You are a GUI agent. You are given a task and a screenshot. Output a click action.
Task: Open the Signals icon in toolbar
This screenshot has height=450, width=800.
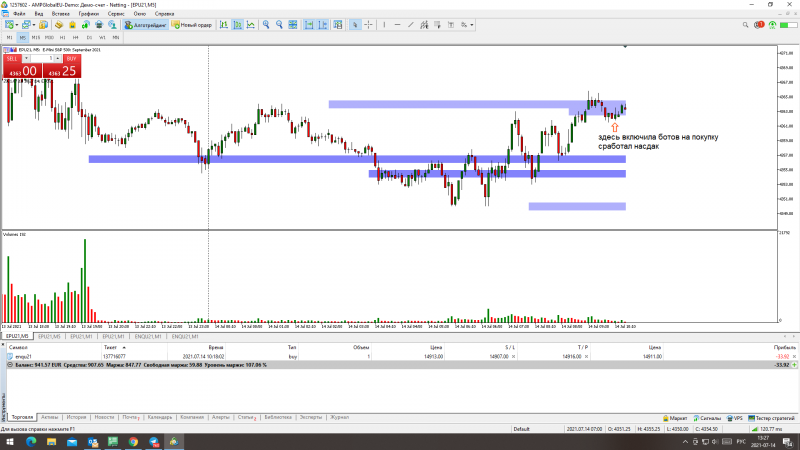(85, 24)
